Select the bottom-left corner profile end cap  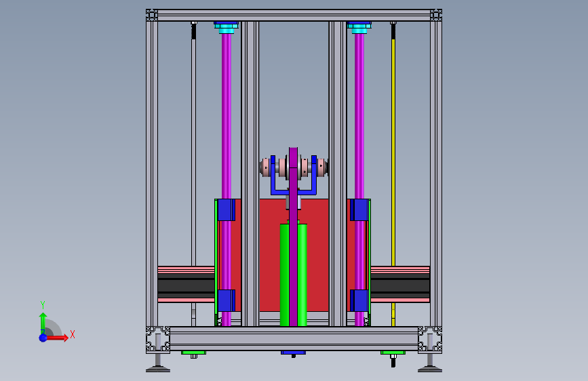click(158, 340)
